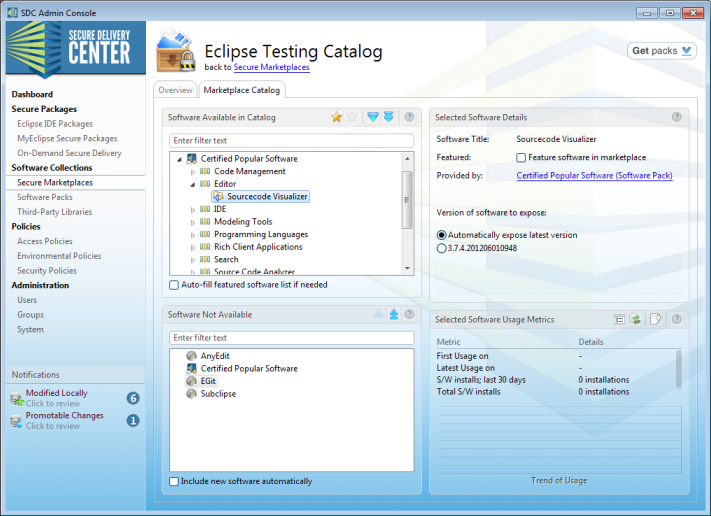Viewport: 711px width, 516px height.
Task: Select the 3.7.4.201206010948 version radio button
Action: coord(442,249)
